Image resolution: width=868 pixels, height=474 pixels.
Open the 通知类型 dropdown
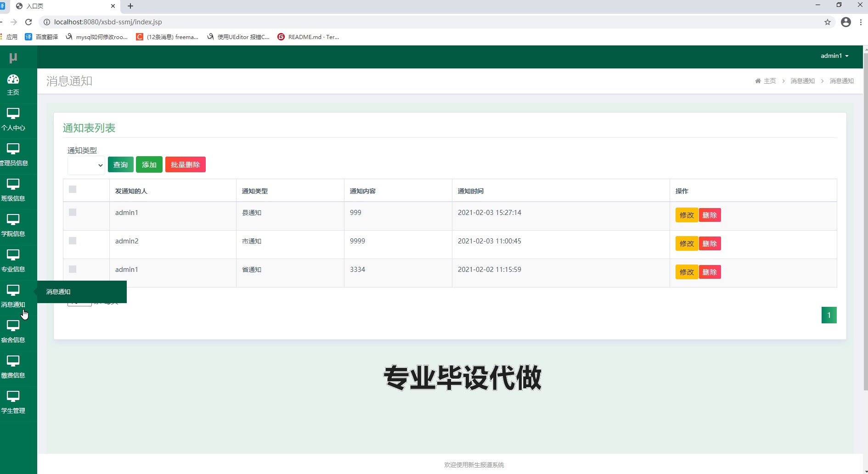(86, 165)
